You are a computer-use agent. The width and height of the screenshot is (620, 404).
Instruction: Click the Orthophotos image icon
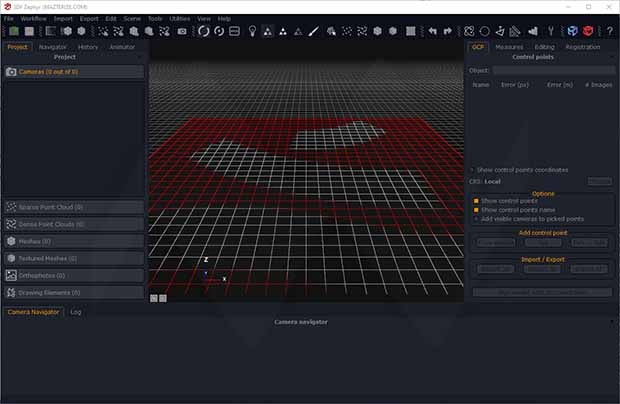(11, 276)
